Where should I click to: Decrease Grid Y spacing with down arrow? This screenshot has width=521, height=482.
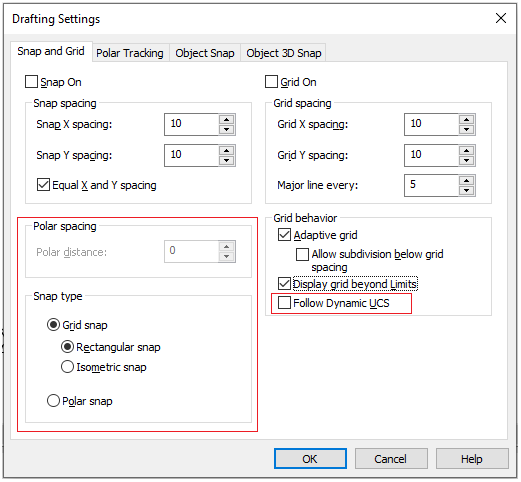466,161
